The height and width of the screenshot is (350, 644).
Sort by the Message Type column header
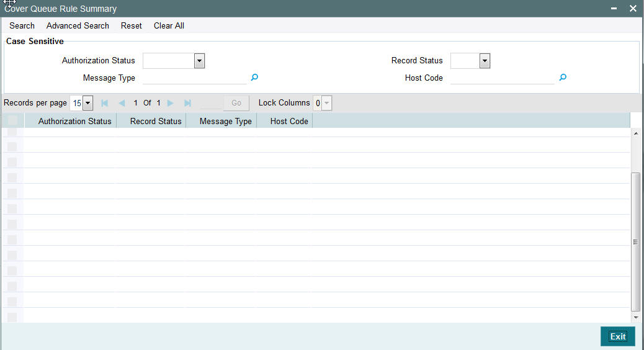[x=225, y=121]
